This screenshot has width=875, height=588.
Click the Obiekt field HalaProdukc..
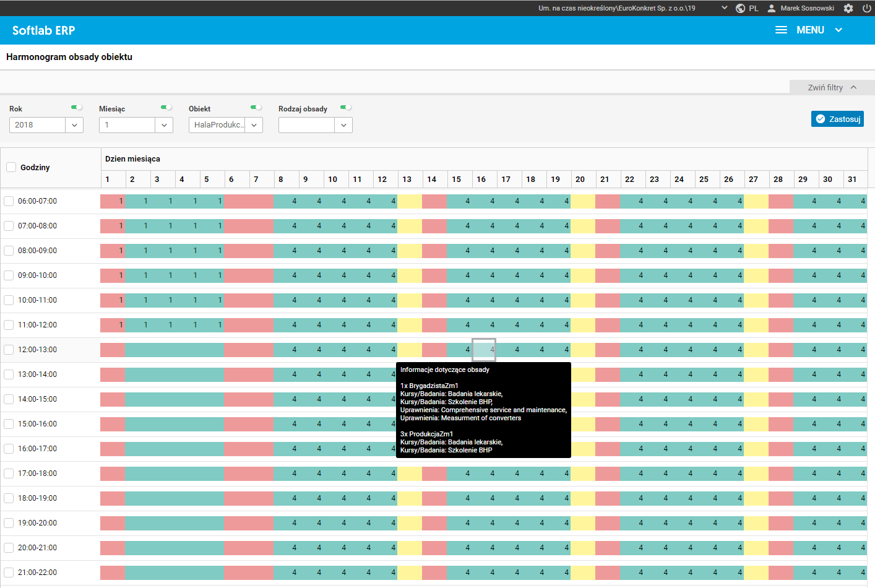217,125
